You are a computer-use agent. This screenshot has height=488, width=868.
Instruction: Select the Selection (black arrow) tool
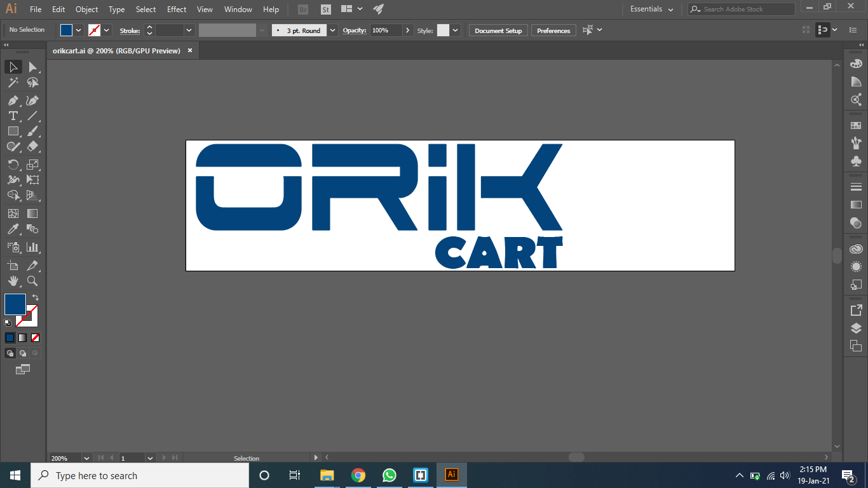tap(13, 67)
